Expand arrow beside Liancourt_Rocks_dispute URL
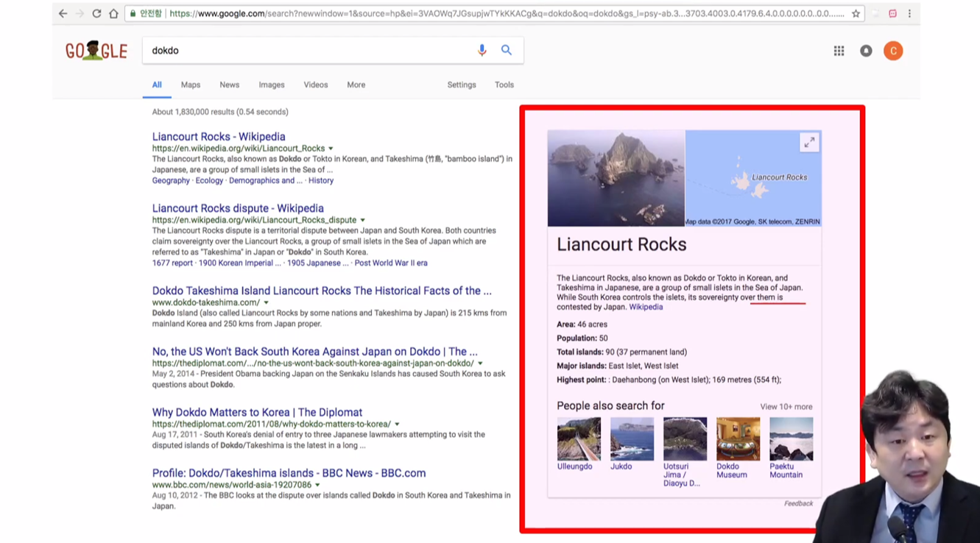The image size is (980, 543). [362, 220]
